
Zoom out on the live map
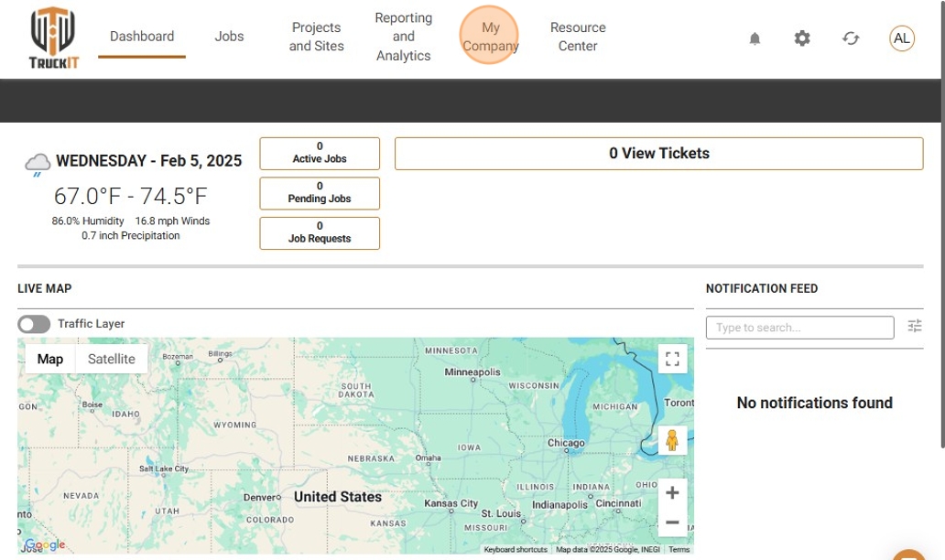point(673,522)
